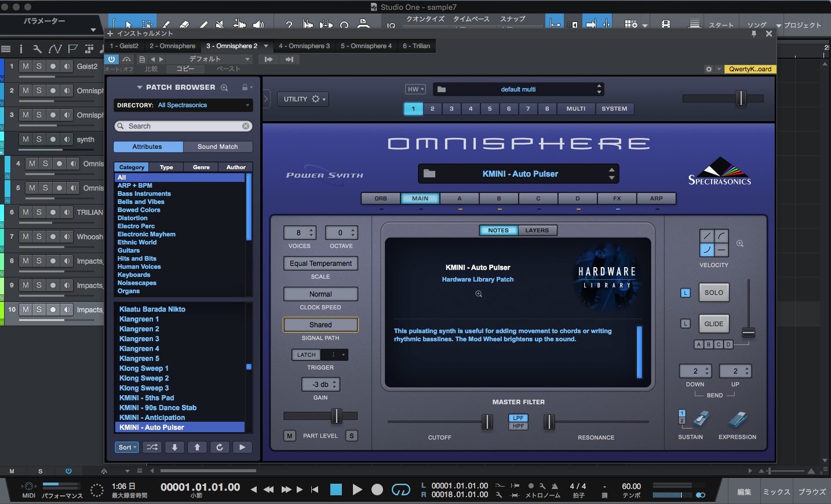Click the patch browser lock icon

(245, 87)
